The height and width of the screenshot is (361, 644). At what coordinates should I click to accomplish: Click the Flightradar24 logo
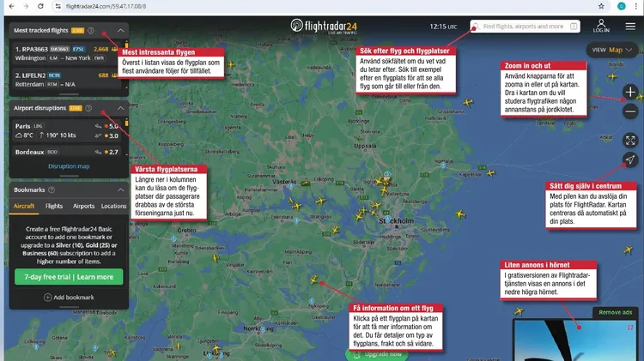click(324, 27)
